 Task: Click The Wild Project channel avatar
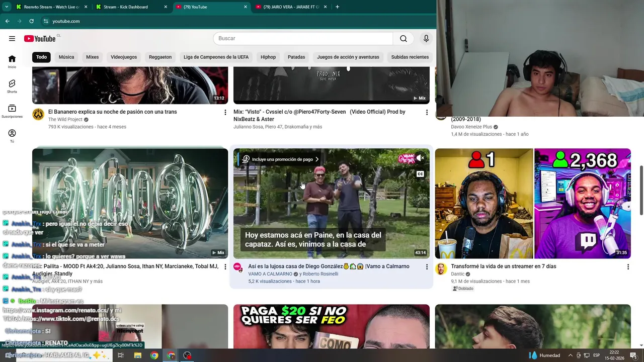(38, 115)
